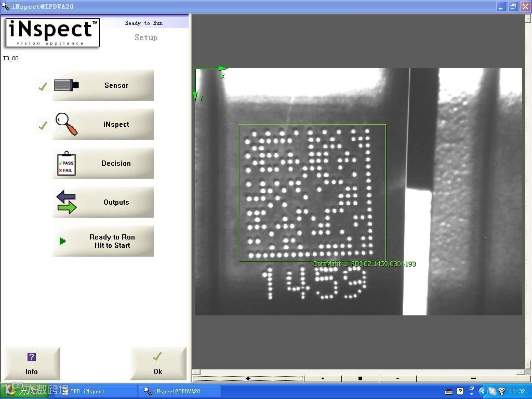532x399 pixels.
Task: Click the green checkmark beside Sensor
Action: tap(43, 87)
